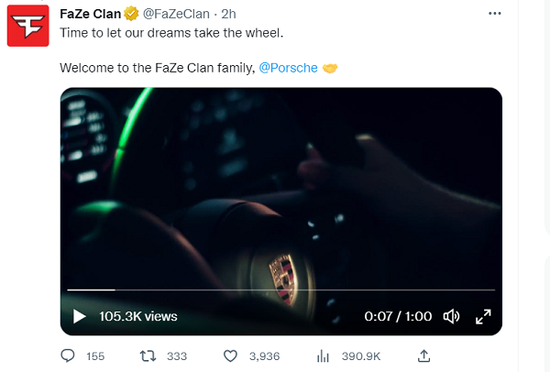Viewport: 550px width, 372px height.
Task: View tweet analytics bar chart icon
Action: (x=323, y=356)
